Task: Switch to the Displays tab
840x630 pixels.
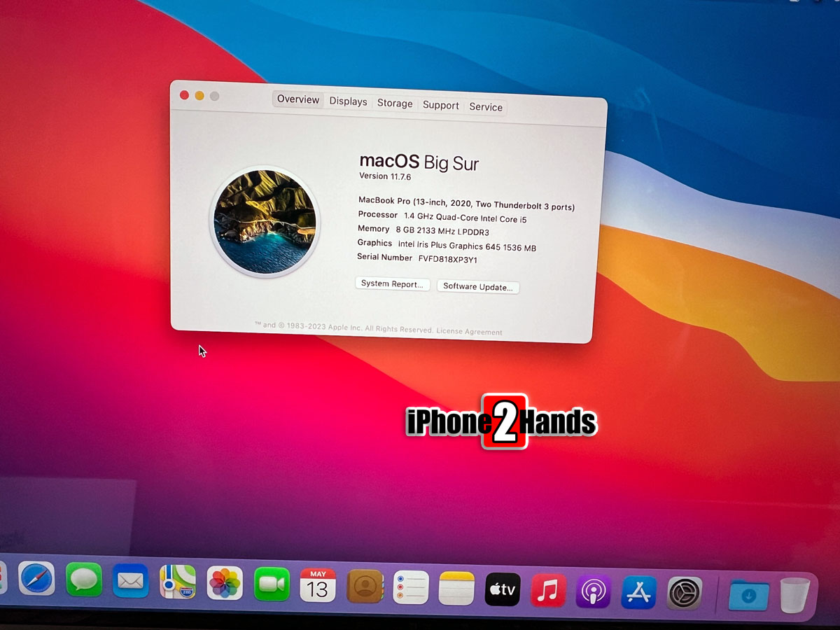Action: coord(348,101)
